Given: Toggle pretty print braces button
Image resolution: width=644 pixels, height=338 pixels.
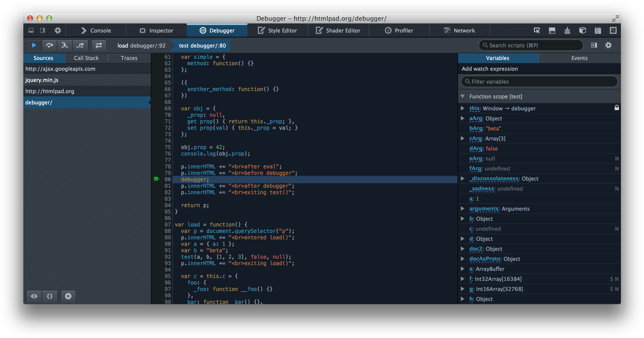Looking at the screenshot, I should [49, 296].
